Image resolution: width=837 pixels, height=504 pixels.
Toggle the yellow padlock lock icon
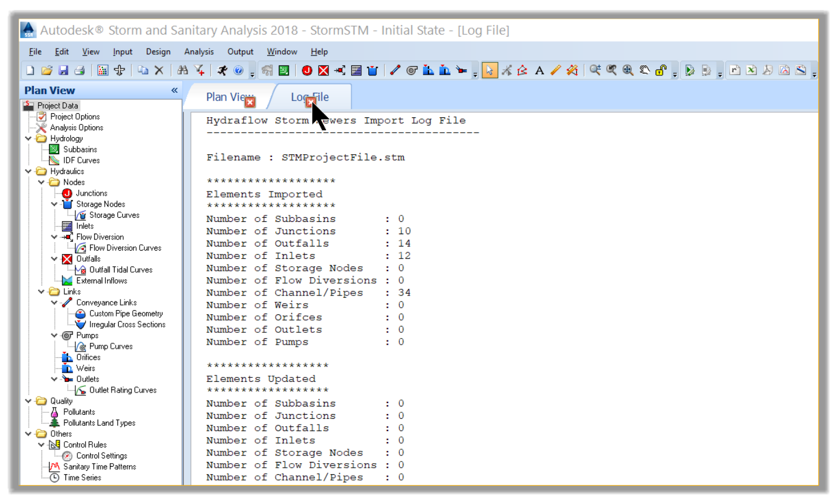point(660,71)
